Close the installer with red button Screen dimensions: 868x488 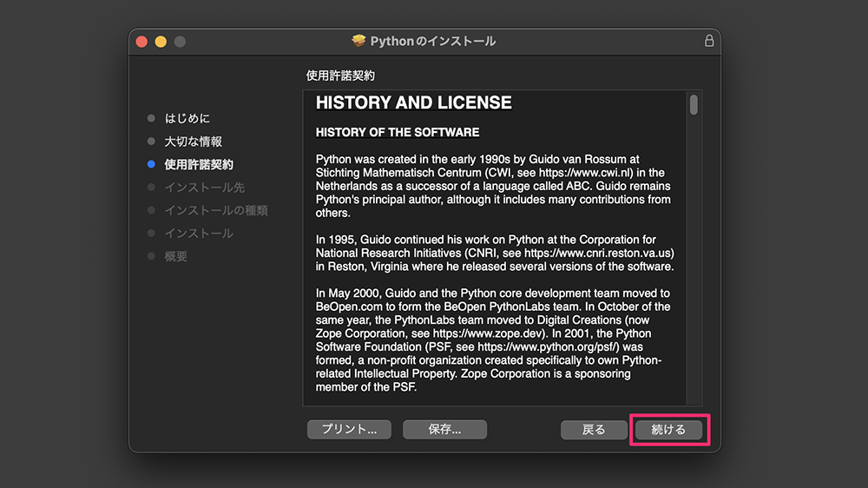141,42
